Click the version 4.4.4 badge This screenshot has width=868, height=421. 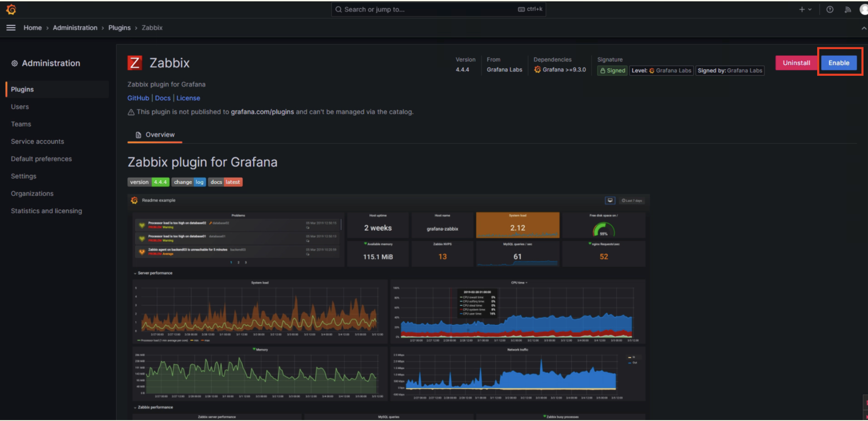coord(149,182)
